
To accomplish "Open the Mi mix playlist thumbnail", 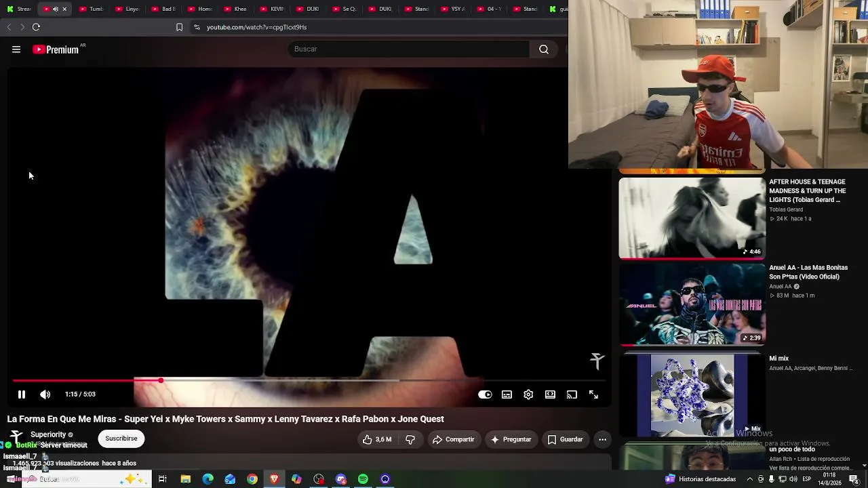I will pos(692,394).
